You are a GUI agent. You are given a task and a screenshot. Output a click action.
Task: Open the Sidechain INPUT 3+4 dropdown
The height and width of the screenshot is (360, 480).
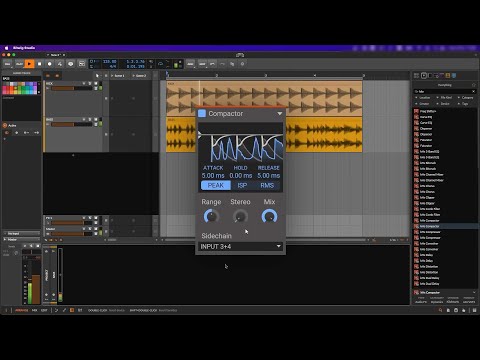pos(240,246)
